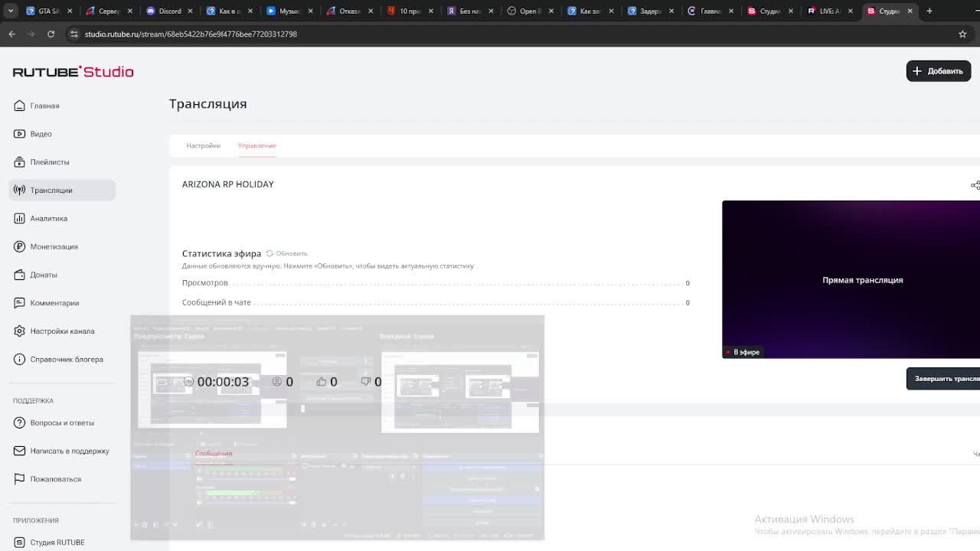Bookmark this page with the star icon
Viewport: 980px width, 551px height.
(x=962, y=34)
